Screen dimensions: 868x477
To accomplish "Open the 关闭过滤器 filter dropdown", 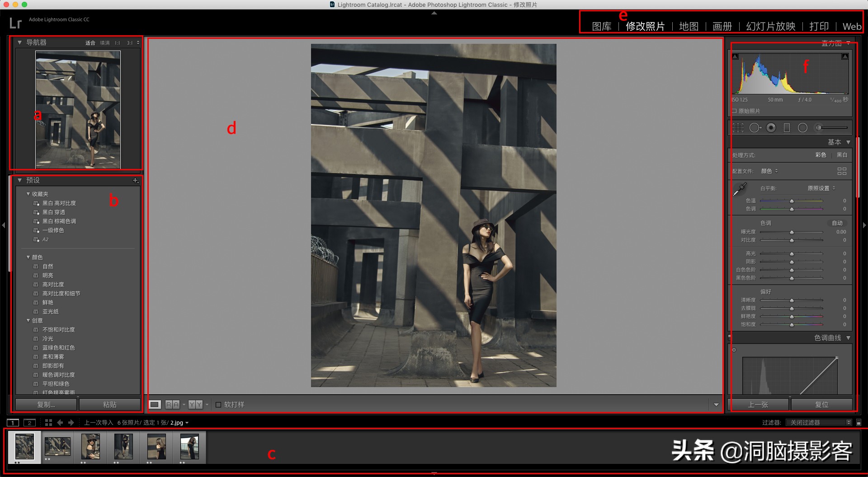I will (x=818, y=423).
